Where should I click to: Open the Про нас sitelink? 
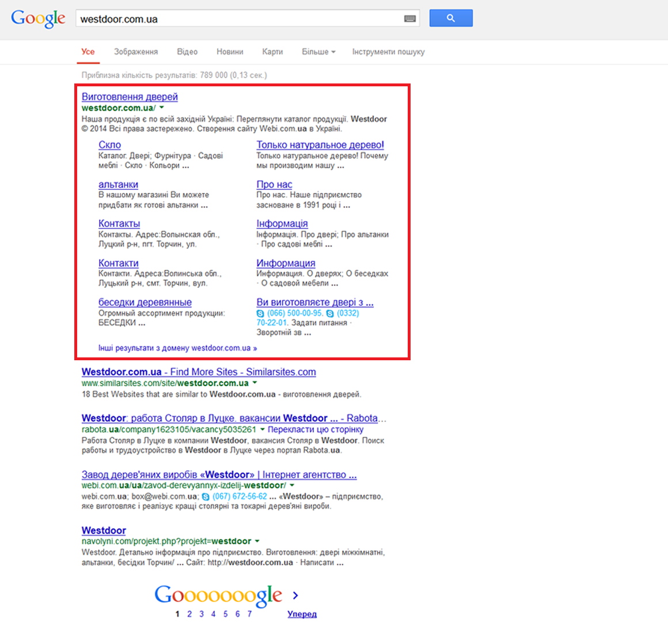tap(274, 184)
